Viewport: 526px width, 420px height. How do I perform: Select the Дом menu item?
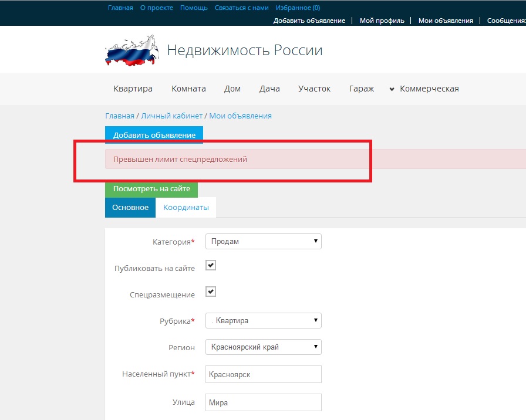coord(232,89)
